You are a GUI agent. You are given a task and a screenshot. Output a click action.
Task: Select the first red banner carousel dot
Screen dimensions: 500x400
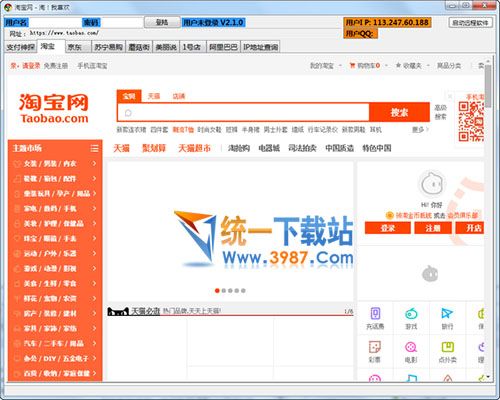217,291
